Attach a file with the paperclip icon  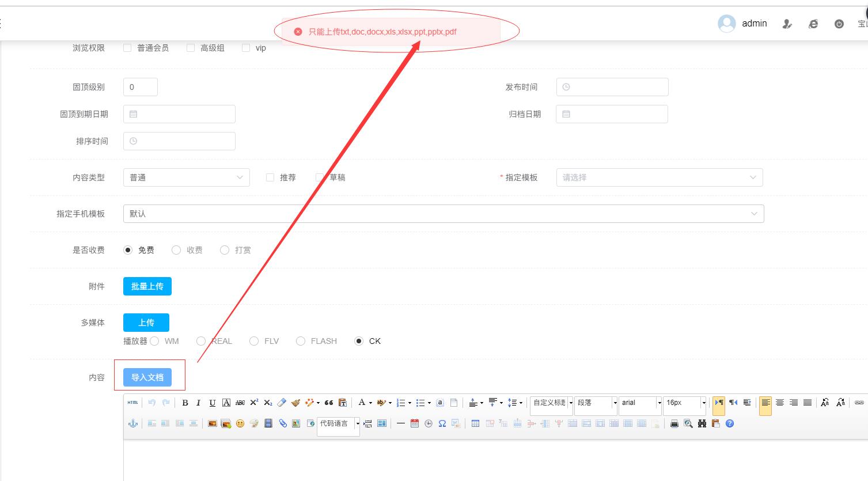coord(283,423)
